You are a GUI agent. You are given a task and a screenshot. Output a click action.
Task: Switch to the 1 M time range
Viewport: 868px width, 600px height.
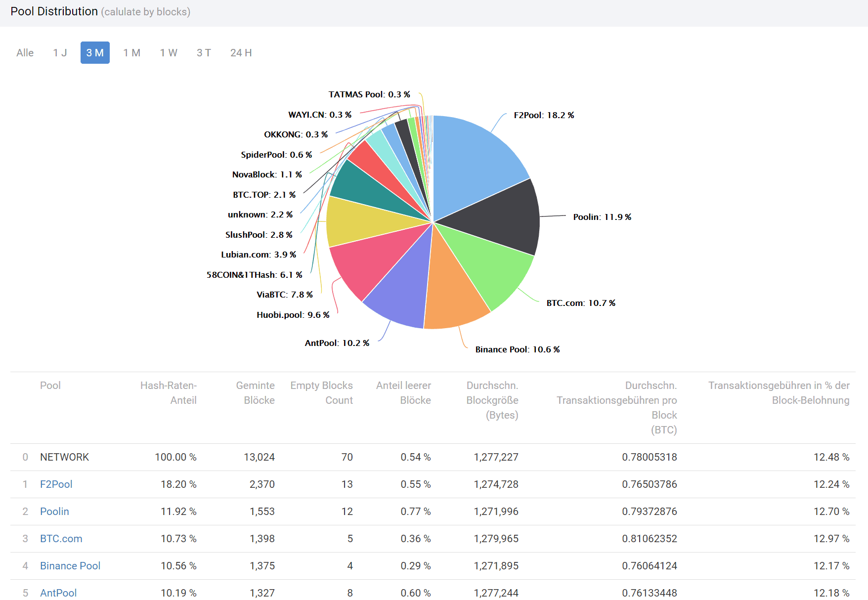132,53
